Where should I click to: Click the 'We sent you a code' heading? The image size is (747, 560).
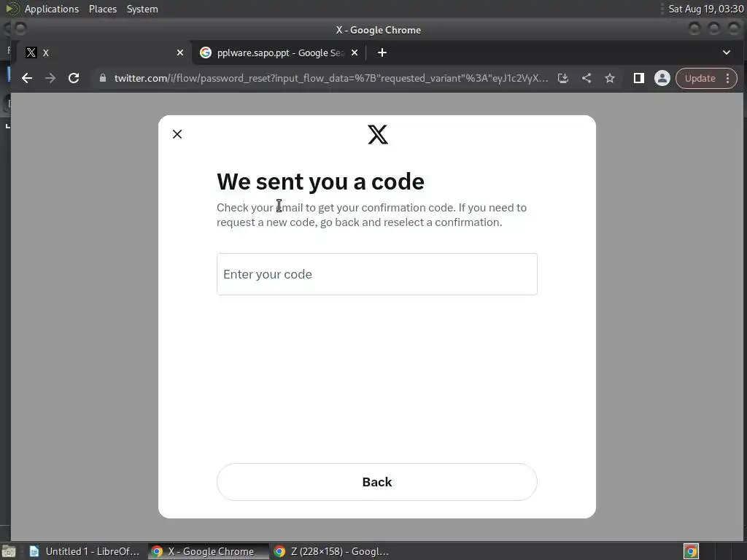pos(320,182)
